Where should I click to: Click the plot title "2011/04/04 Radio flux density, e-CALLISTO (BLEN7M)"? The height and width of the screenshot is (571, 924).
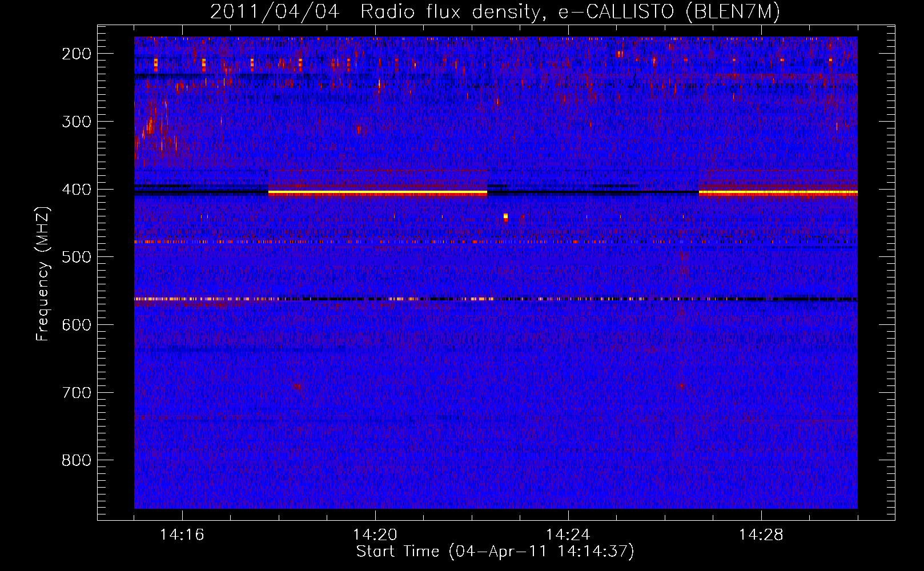tap(495, 11)
